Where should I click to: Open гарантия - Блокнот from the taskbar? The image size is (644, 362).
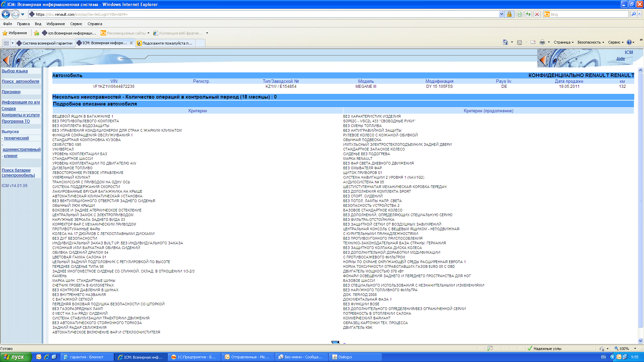pyautogui.click(x=87, y=357)
